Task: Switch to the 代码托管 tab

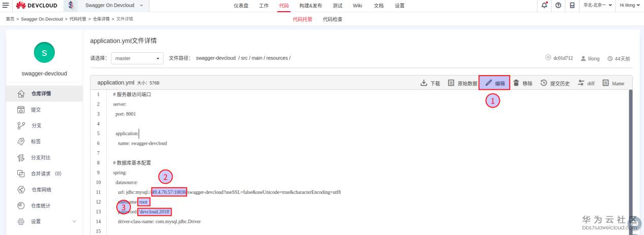Action: pyautogui.click(x=302, y=19)
